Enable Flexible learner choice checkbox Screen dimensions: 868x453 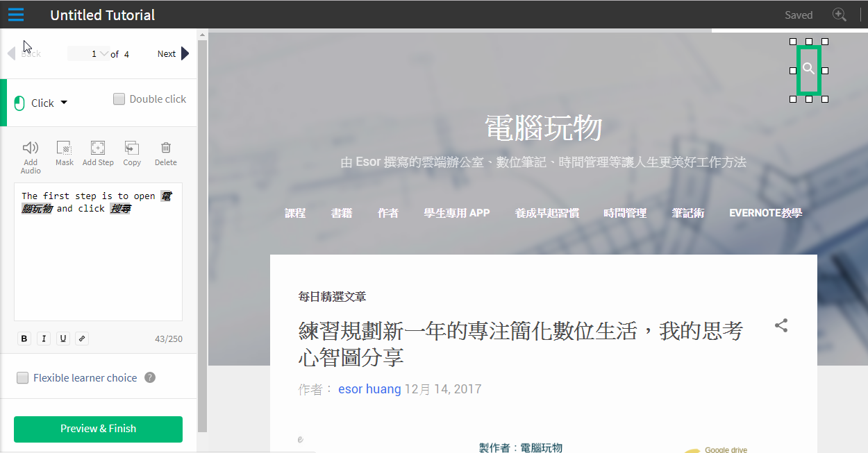[23, 378]
